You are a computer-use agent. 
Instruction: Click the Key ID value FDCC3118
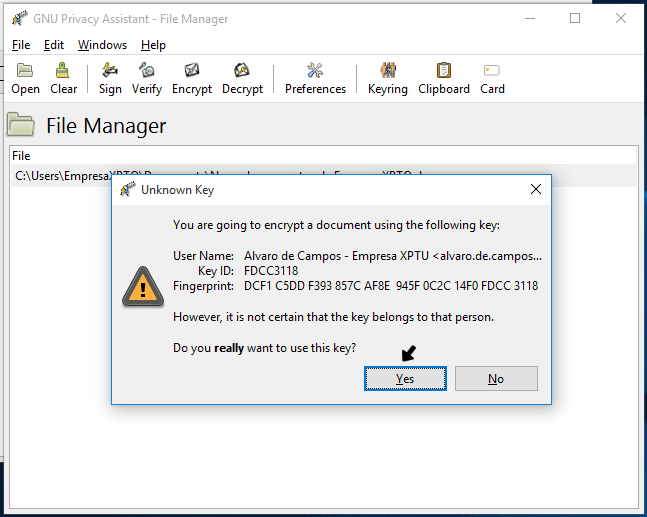point(271,271)
